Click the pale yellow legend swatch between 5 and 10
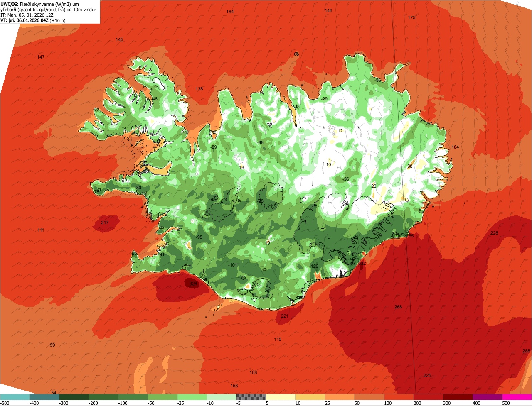The width and height of the screenshot is (532, 406). [x=281, y=397]
